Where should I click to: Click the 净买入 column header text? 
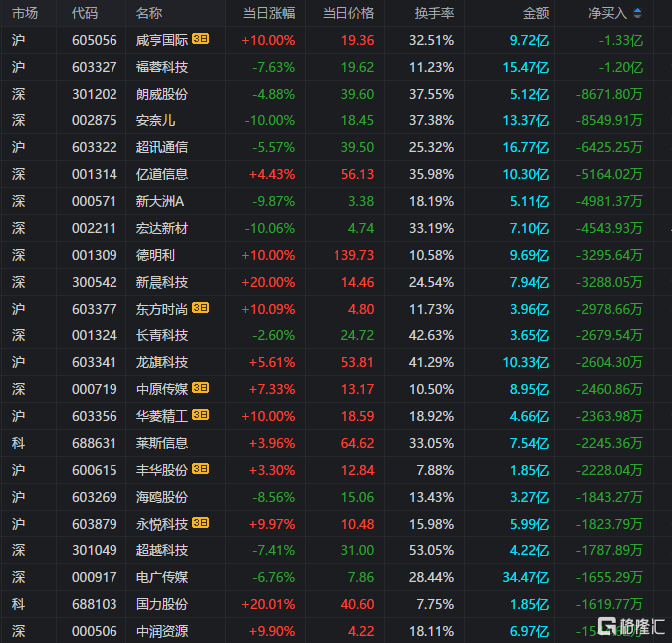(x=607, y=13)
